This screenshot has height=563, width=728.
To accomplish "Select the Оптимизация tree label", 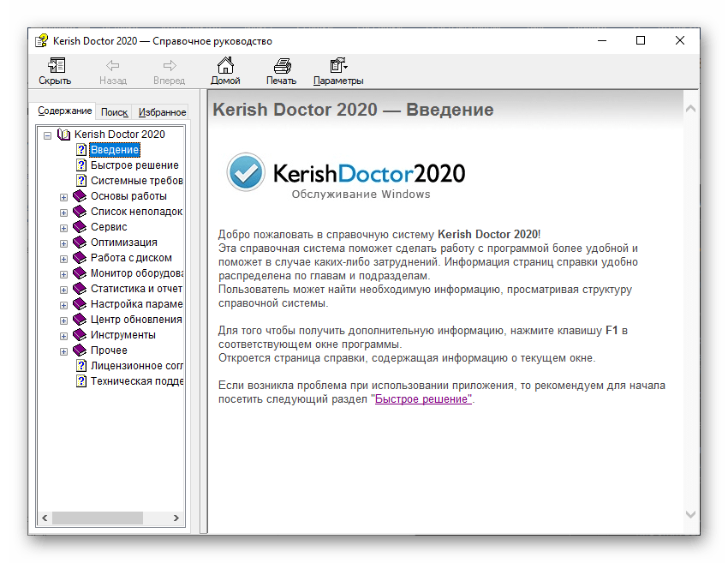I will (x=124, y=243).
